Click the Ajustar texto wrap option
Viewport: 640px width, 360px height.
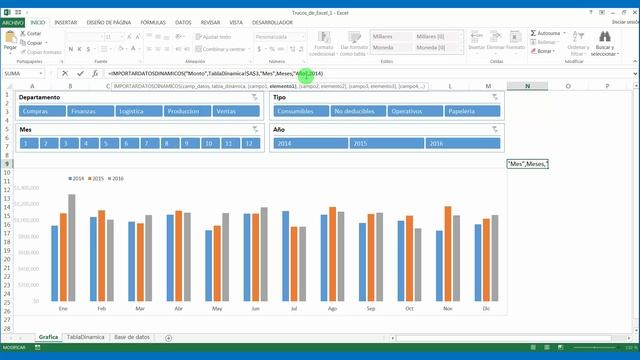[x=213, y=37]
